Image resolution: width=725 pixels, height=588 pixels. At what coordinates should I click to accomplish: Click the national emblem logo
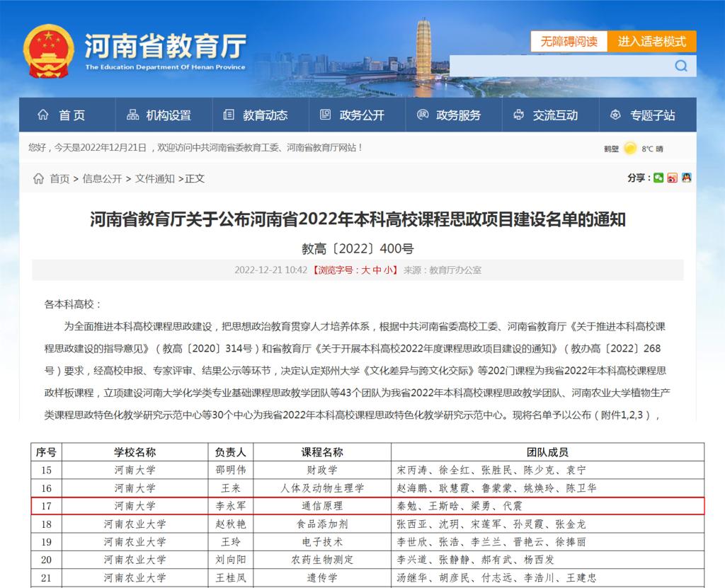pos(48,52)
